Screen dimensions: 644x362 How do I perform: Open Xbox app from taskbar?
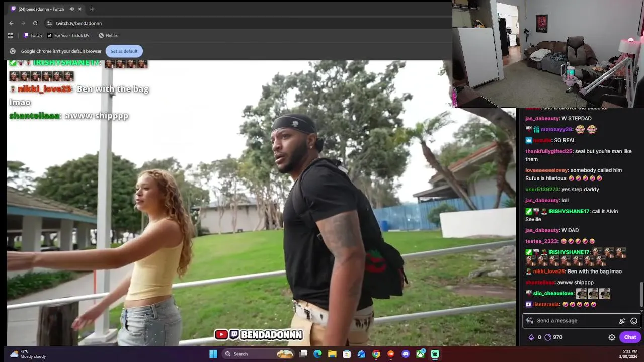pyautogui.click(x=420, y=354)
